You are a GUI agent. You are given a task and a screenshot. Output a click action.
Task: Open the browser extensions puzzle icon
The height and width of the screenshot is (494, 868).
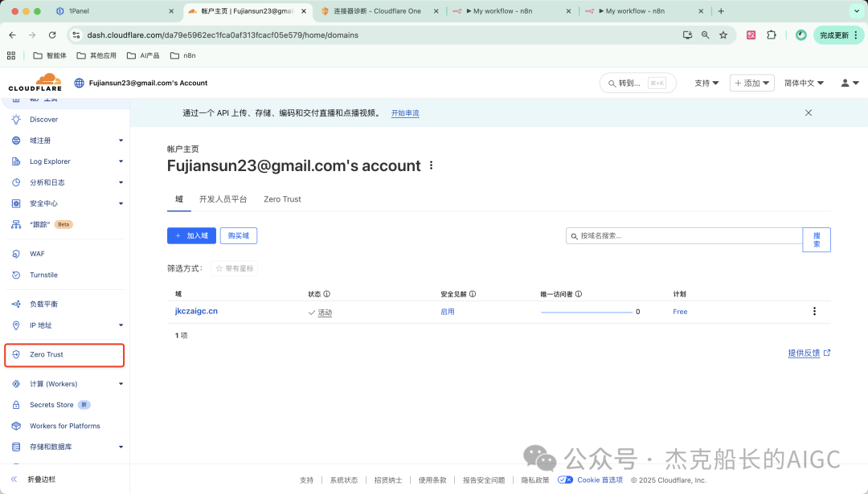point(771,35)
